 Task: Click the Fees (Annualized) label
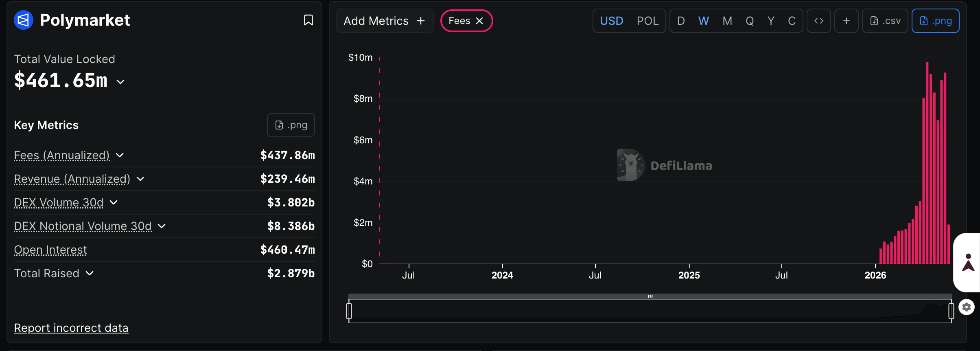62,155
